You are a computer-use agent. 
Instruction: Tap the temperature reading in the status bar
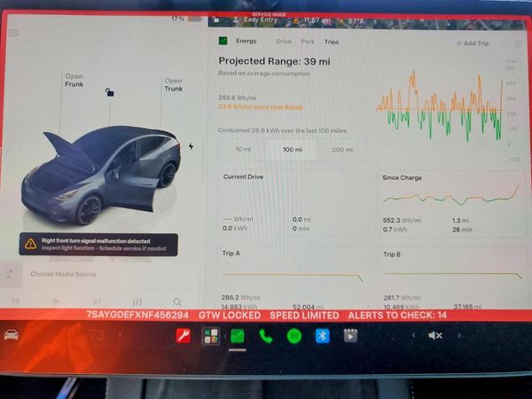tap(356, 21)
